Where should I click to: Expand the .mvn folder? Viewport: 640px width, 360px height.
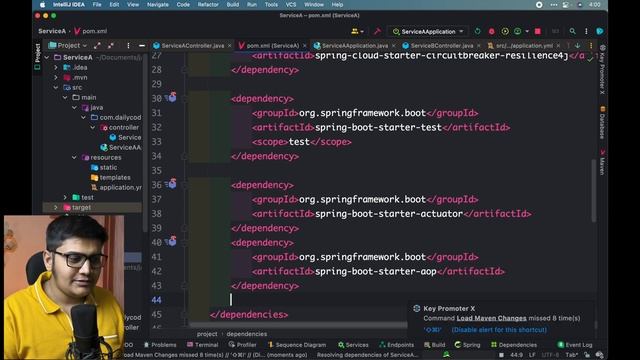pos(56,78)
